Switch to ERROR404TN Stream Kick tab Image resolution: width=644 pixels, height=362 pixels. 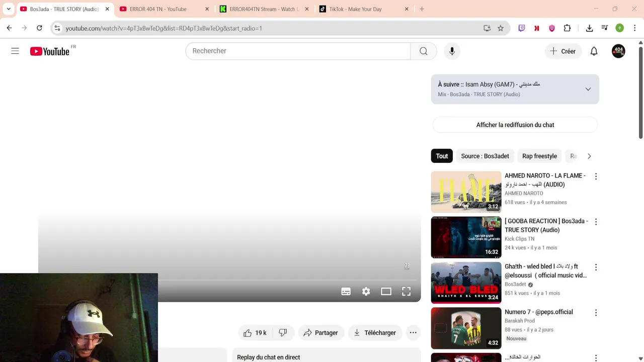pyautogui.click(x=264, y=9)
